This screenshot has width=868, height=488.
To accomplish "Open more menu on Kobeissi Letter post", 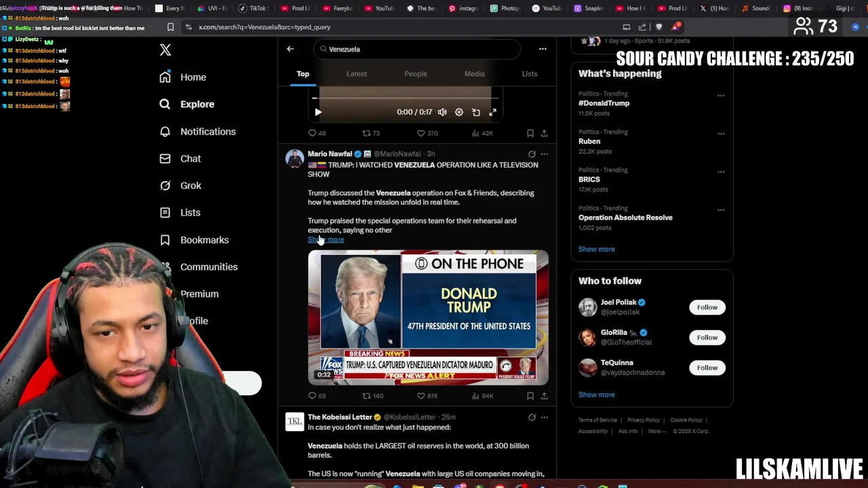I will 544,418.
